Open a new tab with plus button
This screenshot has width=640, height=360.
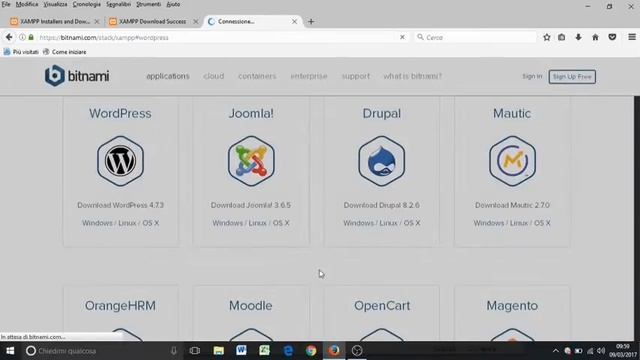click(311, 22)
